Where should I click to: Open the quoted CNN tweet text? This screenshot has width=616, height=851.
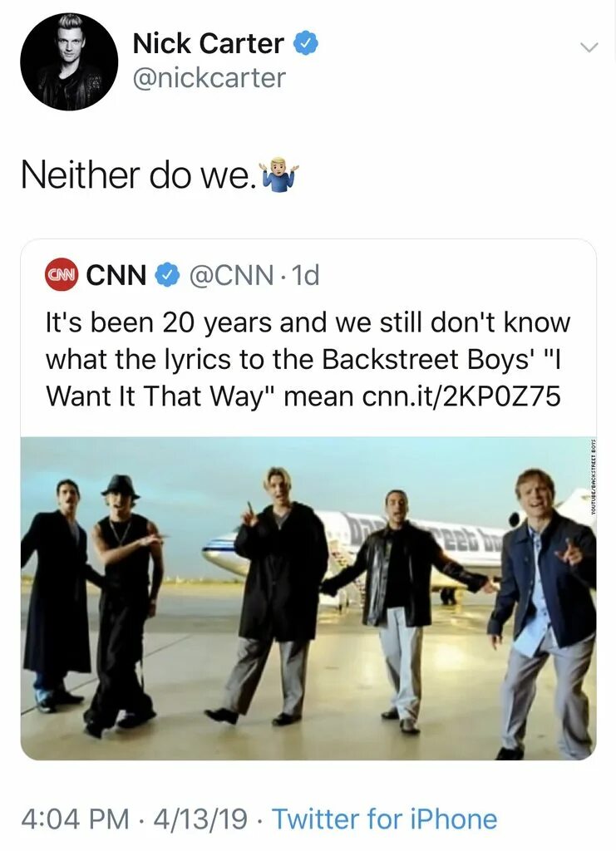[x=308, y=359]
